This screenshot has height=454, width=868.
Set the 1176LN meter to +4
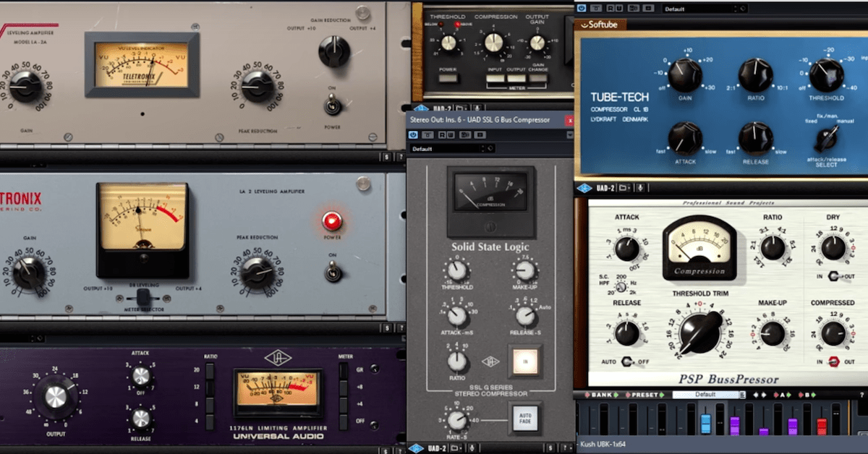(x=344, y=405)
